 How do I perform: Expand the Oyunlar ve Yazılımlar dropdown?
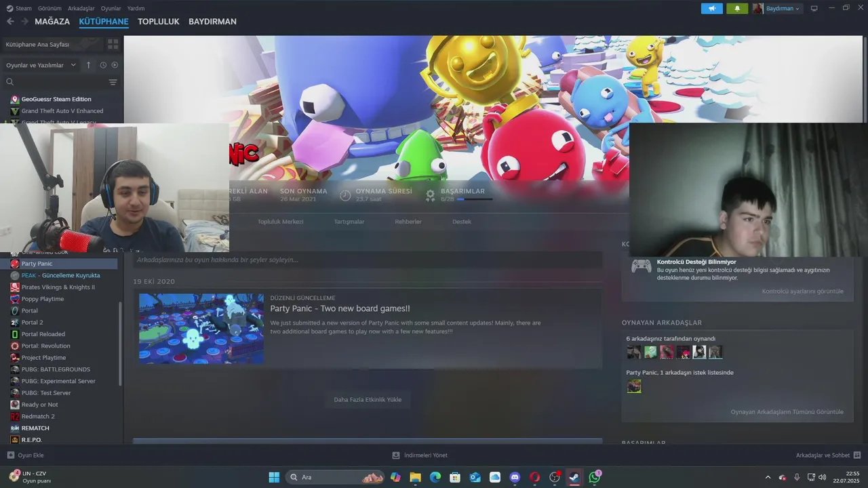[40, 65]
